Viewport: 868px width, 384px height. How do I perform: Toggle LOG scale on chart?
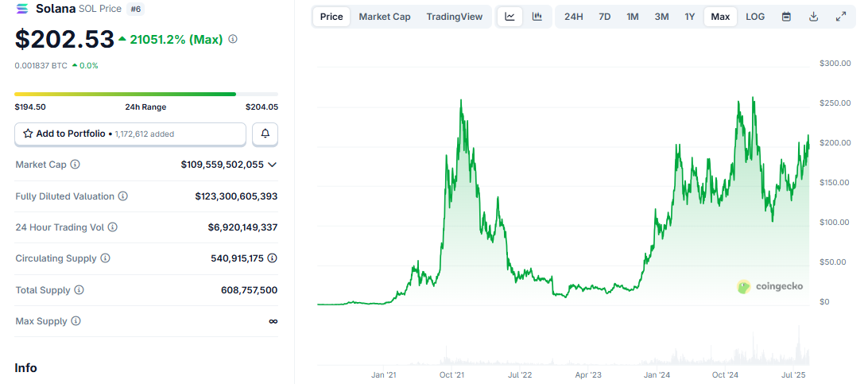(755, 17)
